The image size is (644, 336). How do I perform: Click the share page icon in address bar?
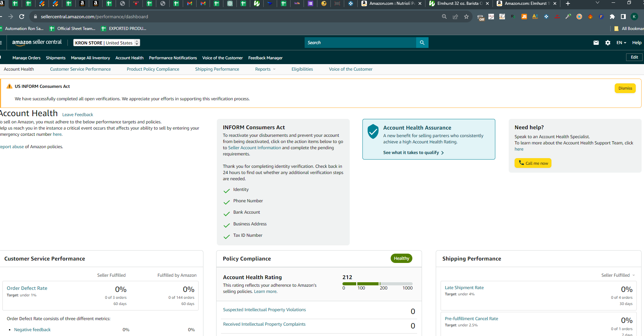coord(455,17)
